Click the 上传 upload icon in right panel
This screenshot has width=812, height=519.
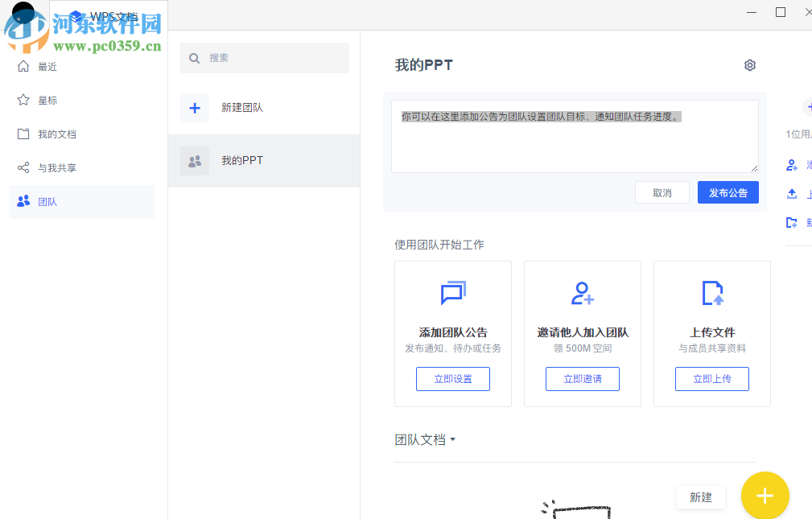tap(791, 193)
